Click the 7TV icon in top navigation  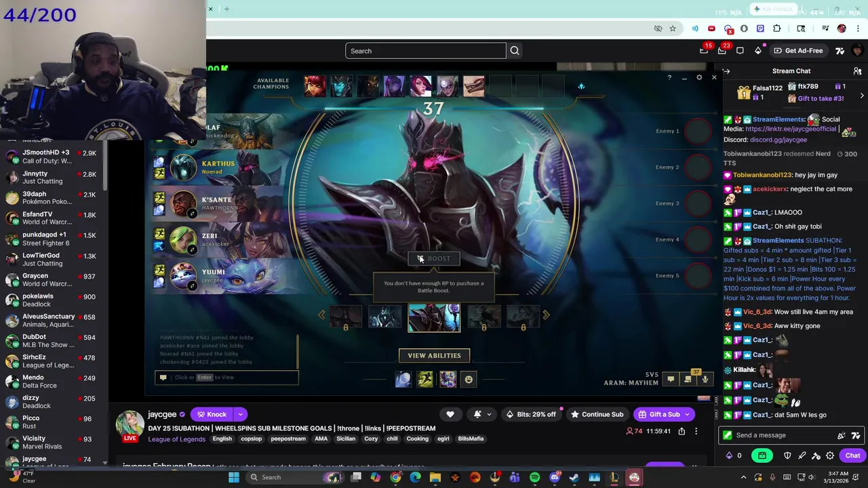click(x=840, y=51)
